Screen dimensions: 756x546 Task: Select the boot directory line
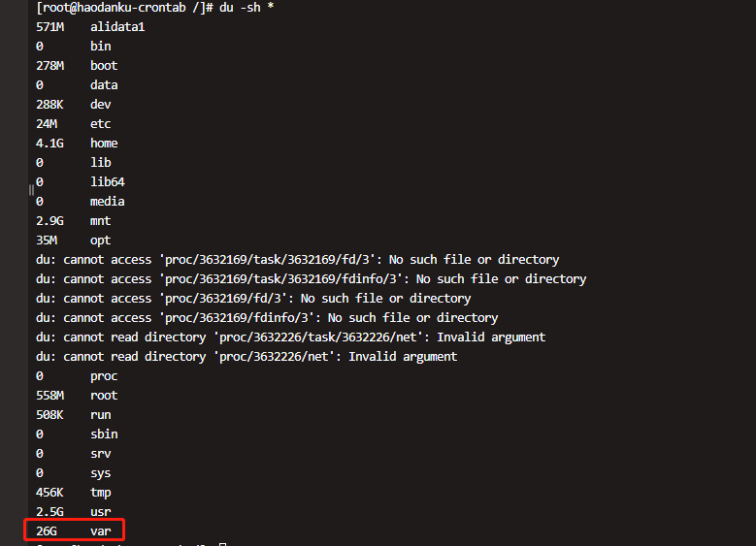coord(77,66)
